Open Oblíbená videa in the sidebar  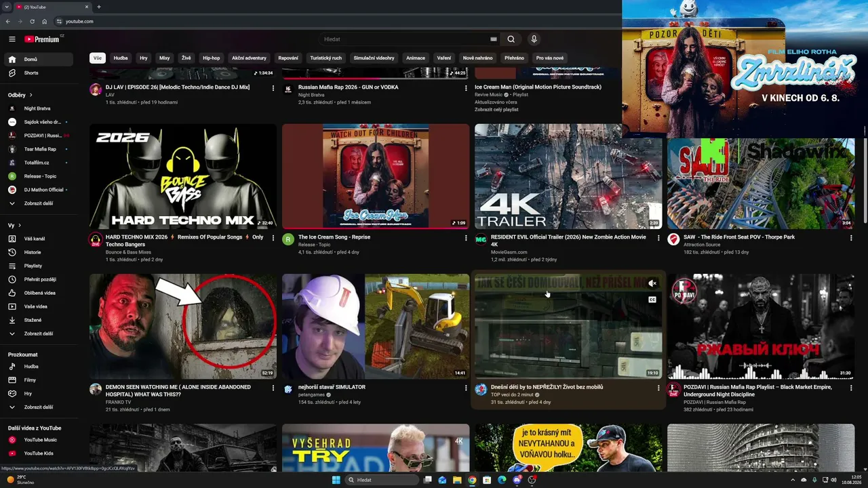[x=39, y=293]
